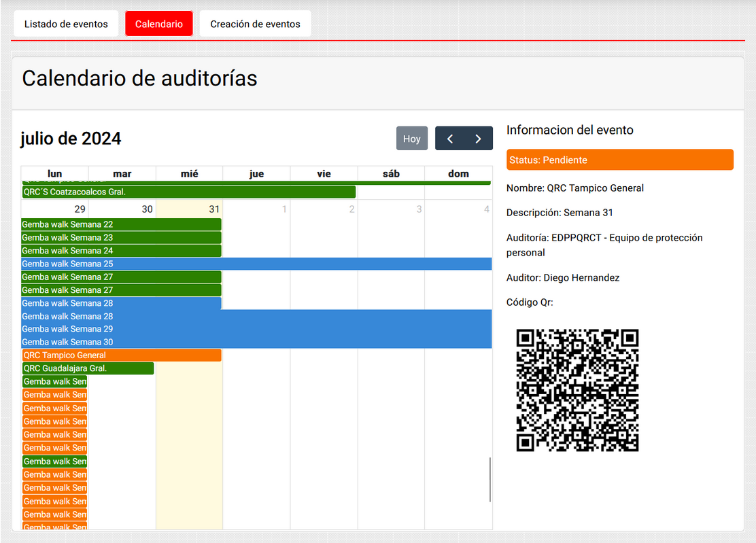Click the Calendario de auditorías heading
756x543 pixels.
coord(140,78)
